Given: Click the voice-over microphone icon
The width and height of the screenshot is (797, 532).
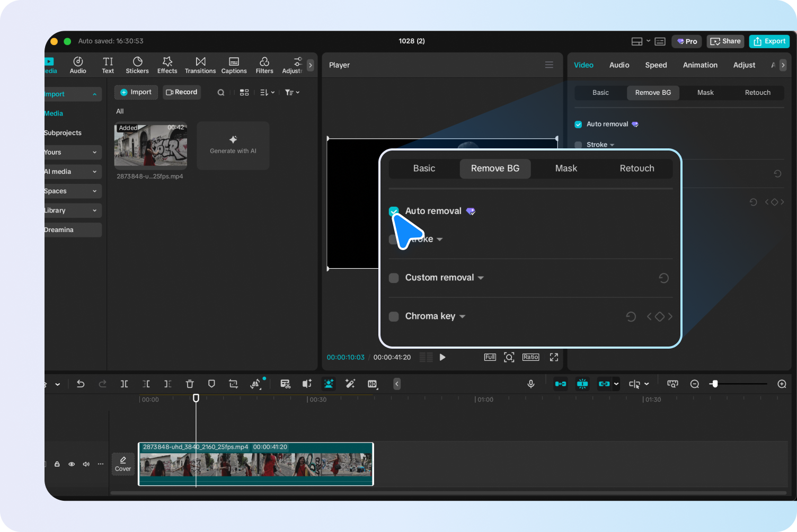Looking at the screenshot, I should [531, 384].
